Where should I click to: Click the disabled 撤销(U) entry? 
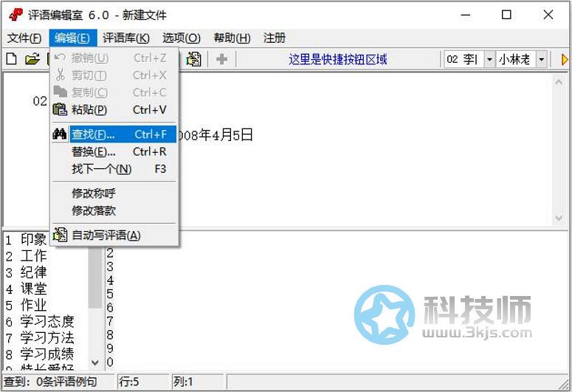click(x=114, y=58)
